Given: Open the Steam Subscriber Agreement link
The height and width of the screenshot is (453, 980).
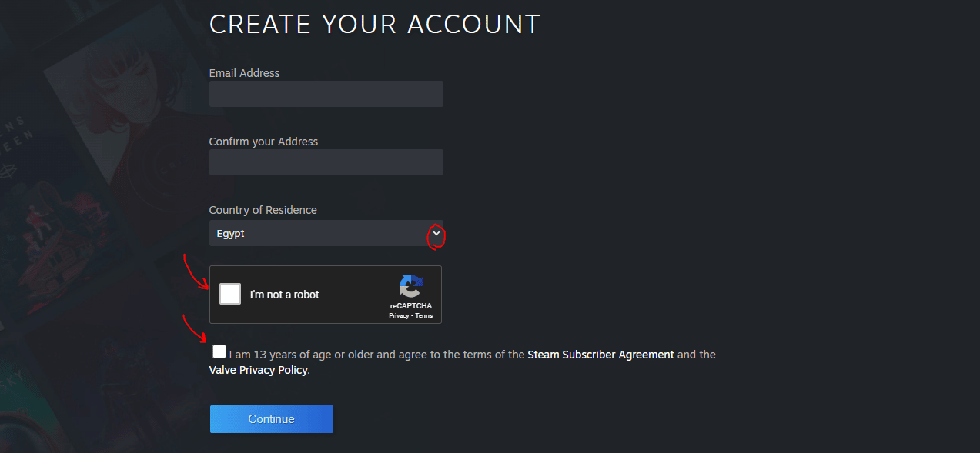Looking at the screenshot, I should [600, 355].
